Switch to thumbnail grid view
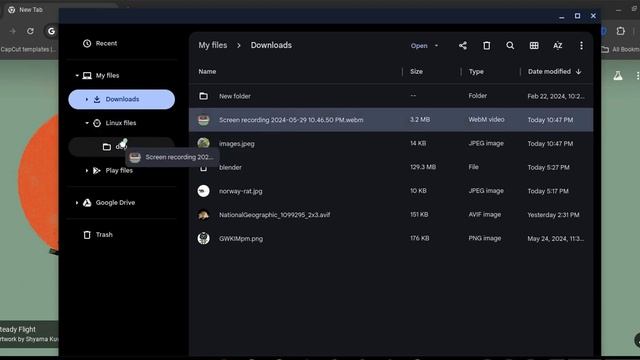Viewport: 640px width, 360px height. 534,46
